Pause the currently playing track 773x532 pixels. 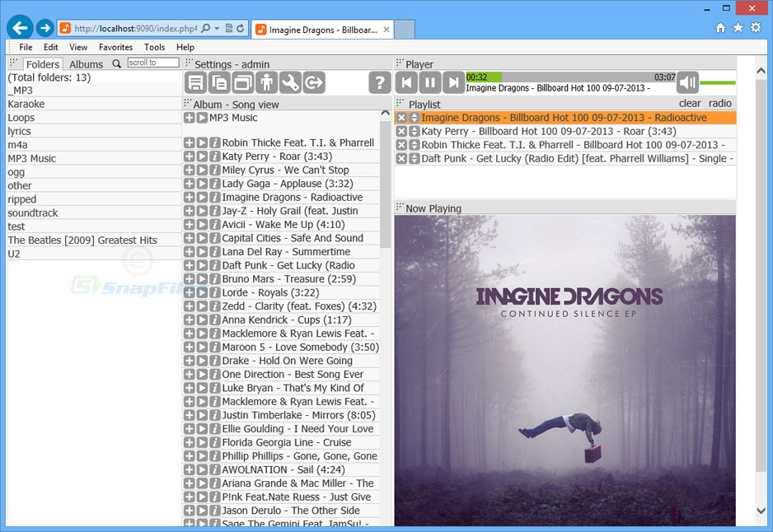[430, 82]
